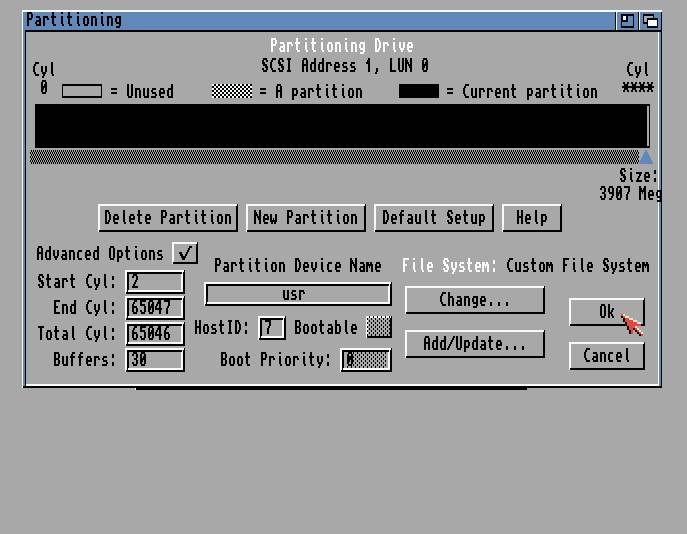Image resolution: width=687 pixels, height=534 pixels.
Task: Click the HostID field
Action: pyautogui.click(x=271, y=328)
